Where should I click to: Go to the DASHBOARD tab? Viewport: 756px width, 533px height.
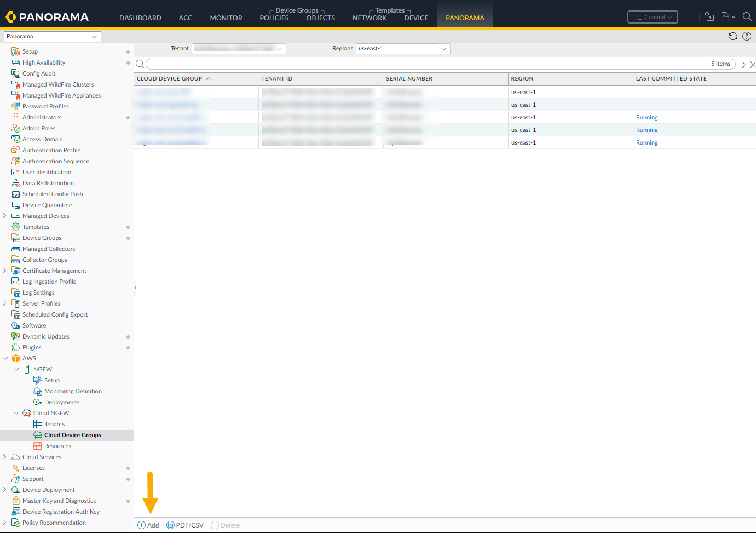coord(140,18)
